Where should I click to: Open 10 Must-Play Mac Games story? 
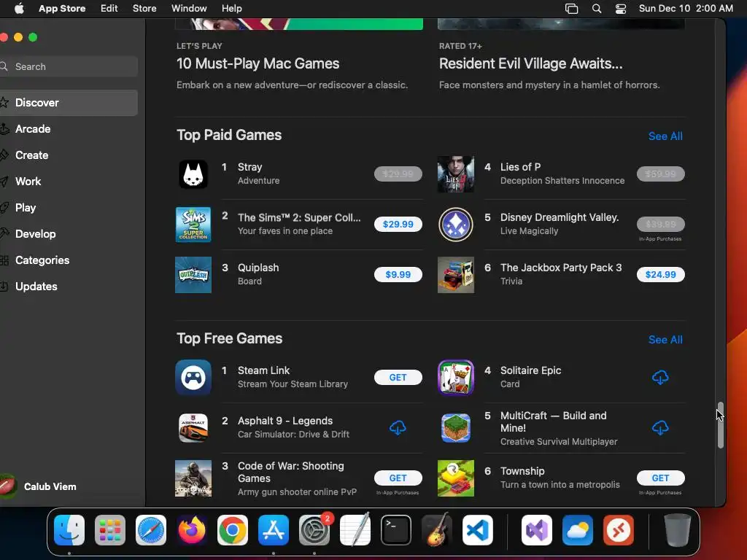click(x=258, y=64)
